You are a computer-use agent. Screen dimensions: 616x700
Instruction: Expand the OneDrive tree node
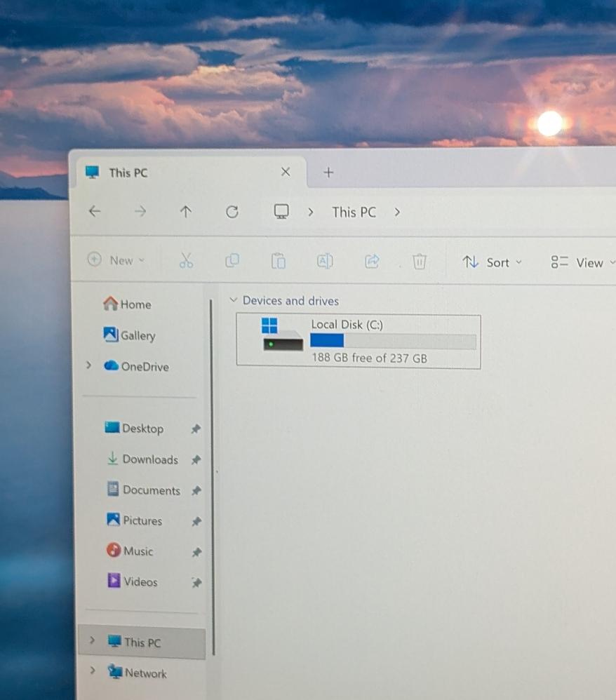[x=88, y=365]
